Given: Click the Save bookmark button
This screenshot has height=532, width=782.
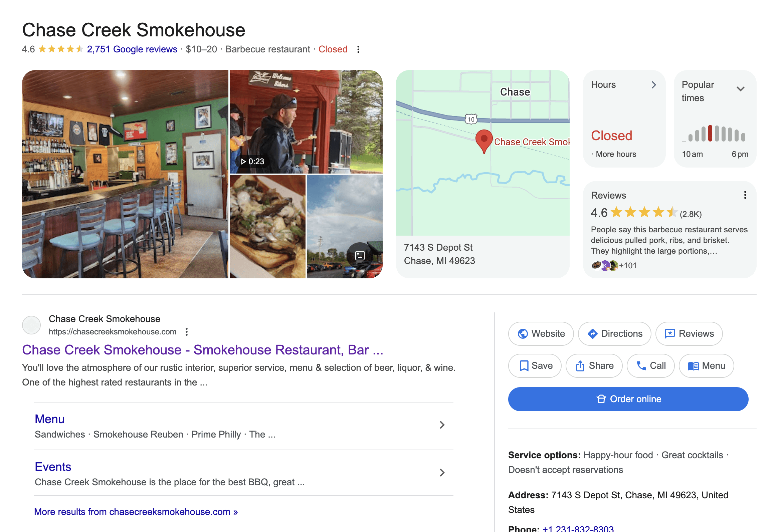Looking at the screenshot, I should click(535, 365).
